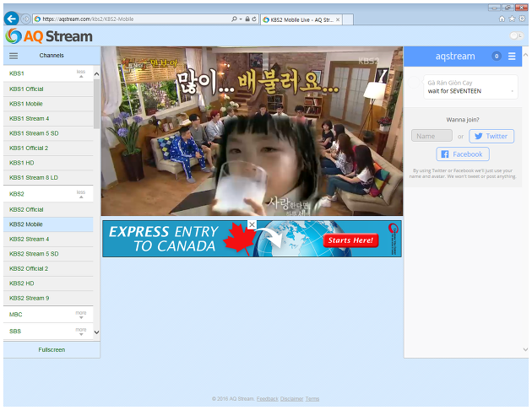Open favorites star icon
Image resolution: width=532 pixels, height=410 pixels.
(x=512, y=19)
